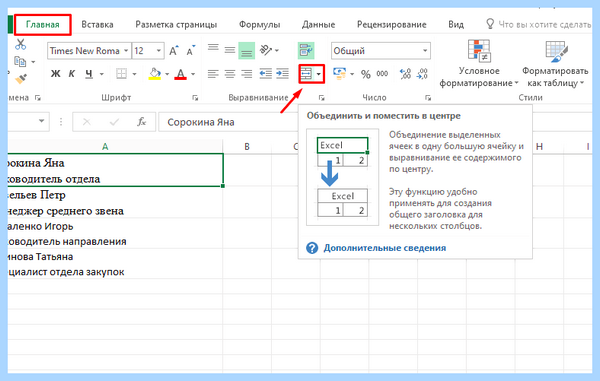
Task: Open font color dropdown arrow
Action: coord(193,74)
